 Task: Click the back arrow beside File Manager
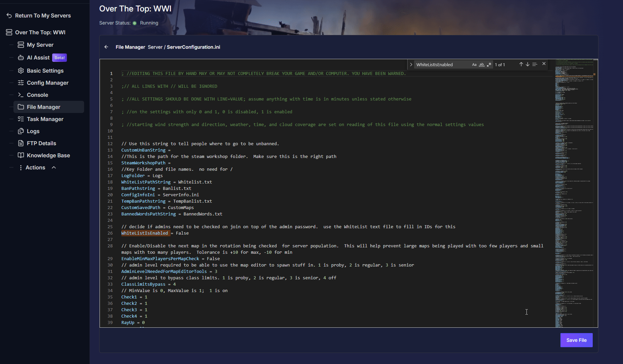click(106, 47)
